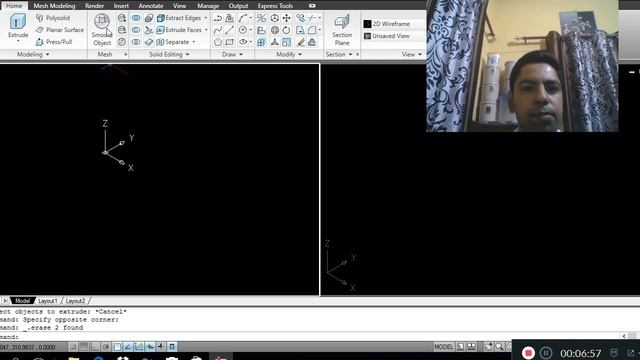Apply solid Intersect tool
The height and width of the screenshot is (360, 640).
click(x=136, y=42)
